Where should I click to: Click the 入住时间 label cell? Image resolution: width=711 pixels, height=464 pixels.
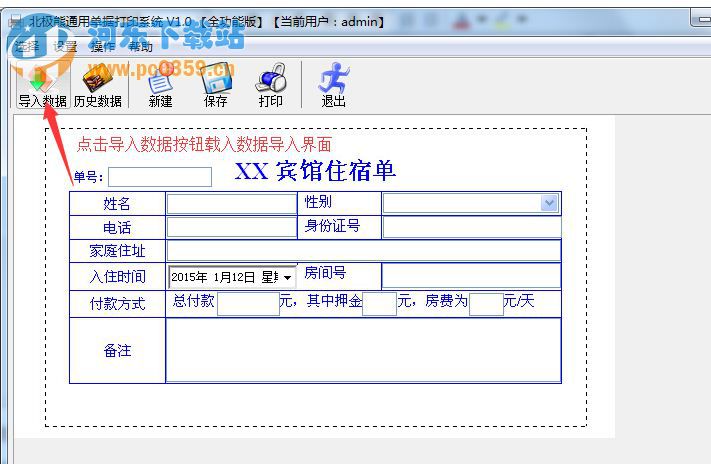pyautogui.click(x=117, y=276)
